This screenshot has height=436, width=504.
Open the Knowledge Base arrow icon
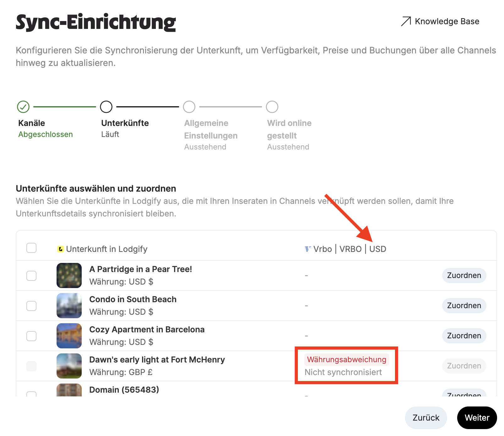(406, 21)
